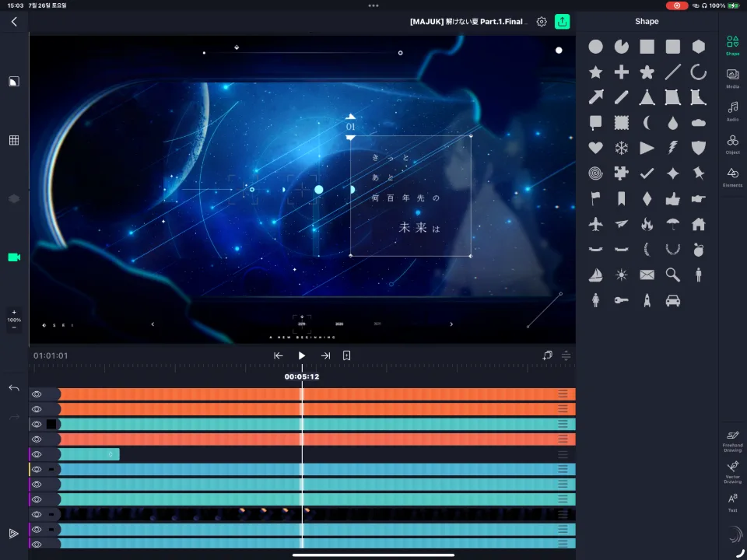Choose the magnifying glass shape
Image resolution: width=747 pixels, height=560 pixels.
coord(672,275)
